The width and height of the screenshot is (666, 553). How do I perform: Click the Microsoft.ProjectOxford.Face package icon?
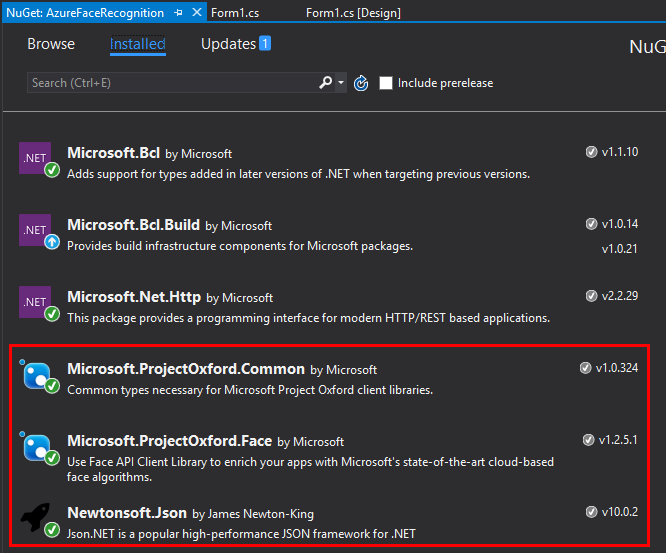pos(36,448)
